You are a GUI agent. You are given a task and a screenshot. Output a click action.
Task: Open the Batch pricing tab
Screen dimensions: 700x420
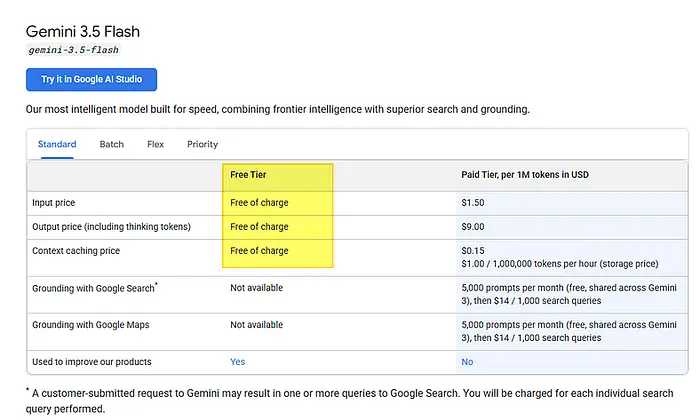pyautogui.click(x=112, y=144)
